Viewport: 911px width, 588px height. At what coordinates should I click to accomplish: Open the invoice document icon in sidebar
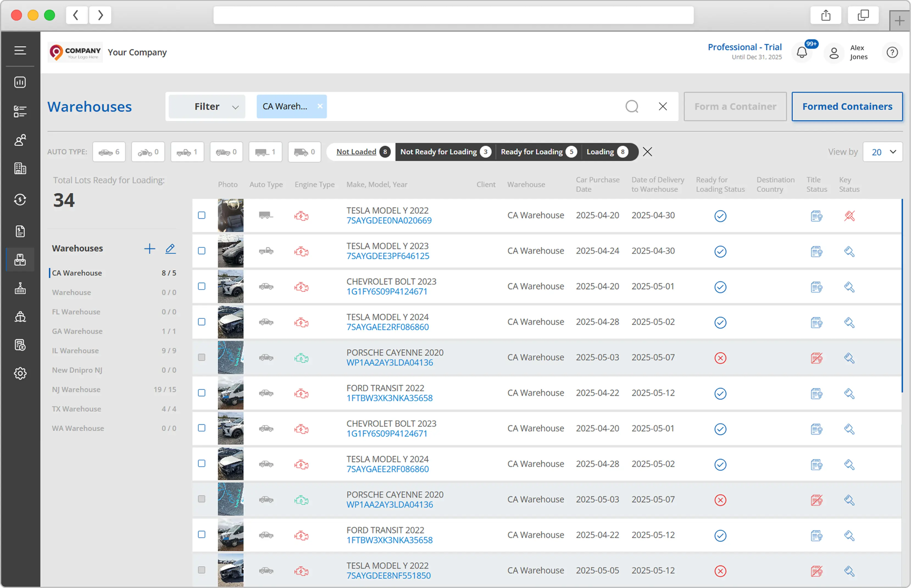pyautogui.click(x=20, y=231)
